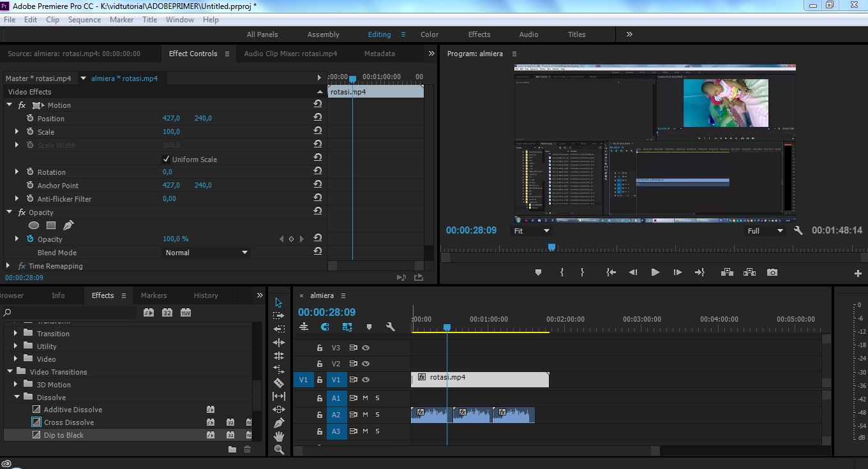Toggle V3 track output eye
The width and height of the screenshot is (868, 469).
click(366, 348)
